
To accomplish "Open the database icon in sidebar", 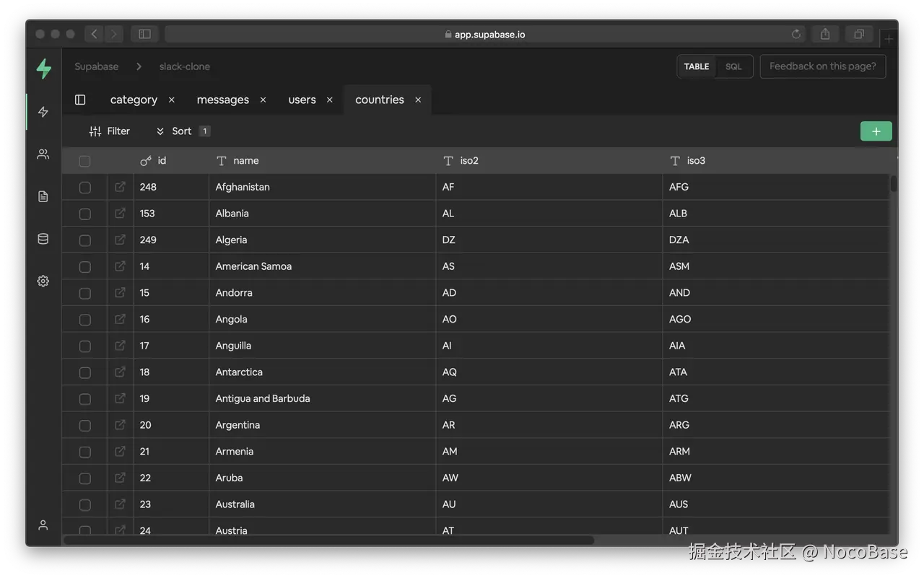I will pyautogui.click(x=43, y=239).
